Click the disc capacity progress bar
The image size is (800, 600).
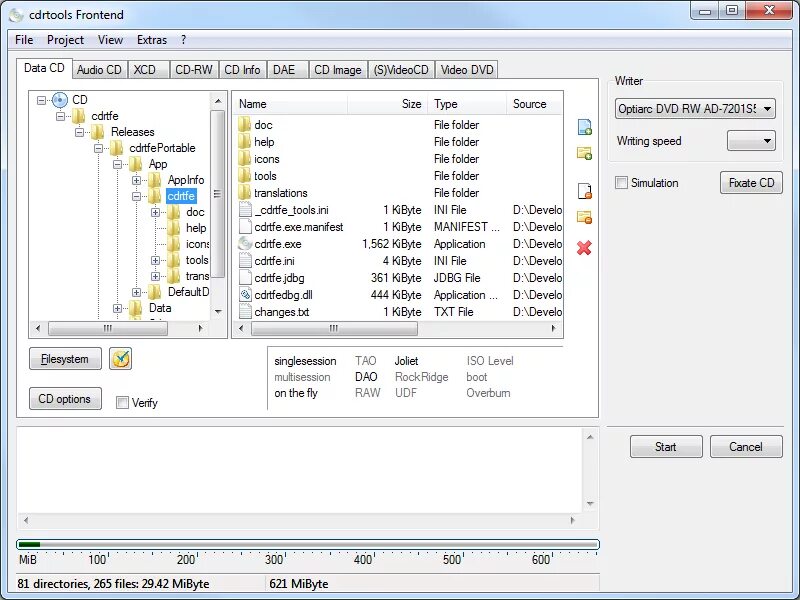[x=308, y=545]
